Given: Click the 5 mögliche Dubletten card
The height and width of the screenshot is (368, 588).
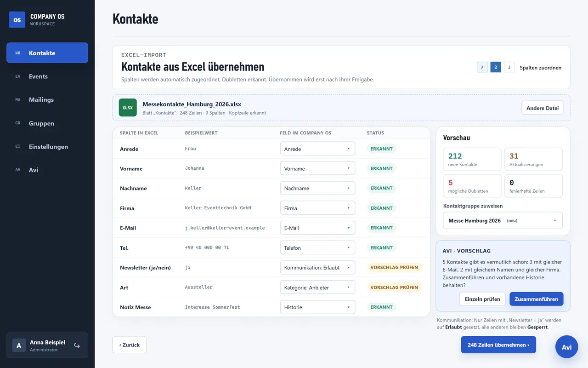Looking at the screenshot, I should (x=472, y=186).
